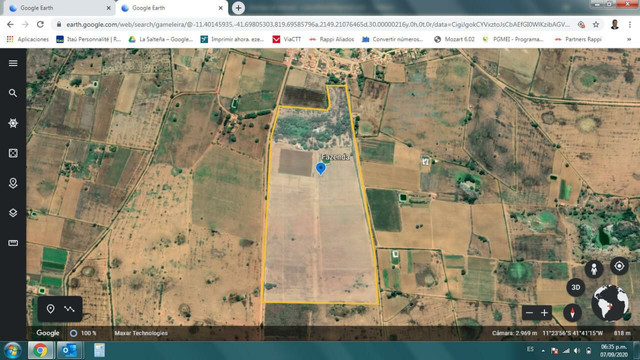Screen dimensions: 640x360
Task: Activate Street View pegman
Action: pyautogui.click(x=594, y=269)
